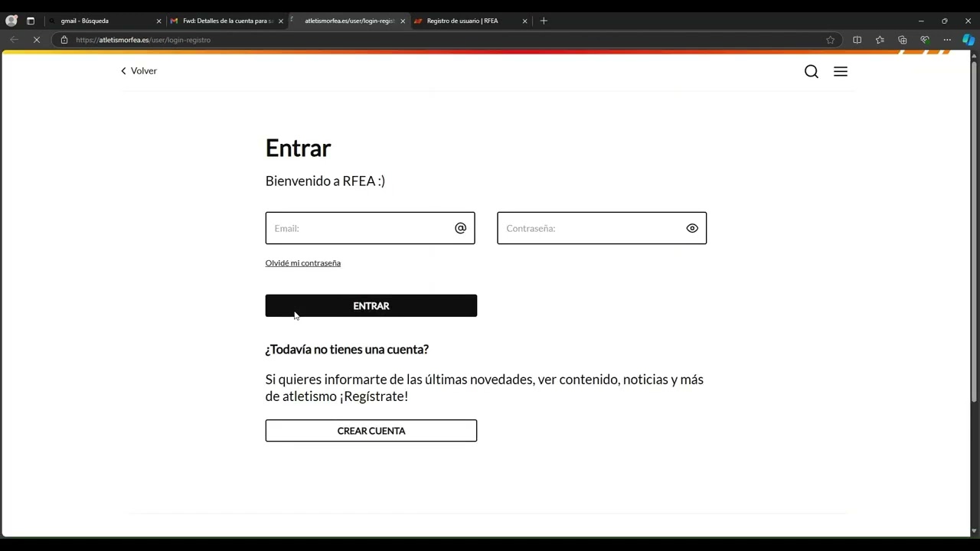Image resolution: width=980 pixels, height=551 pixels.
Task: Click the address bar URL
Action: [143, 40]
